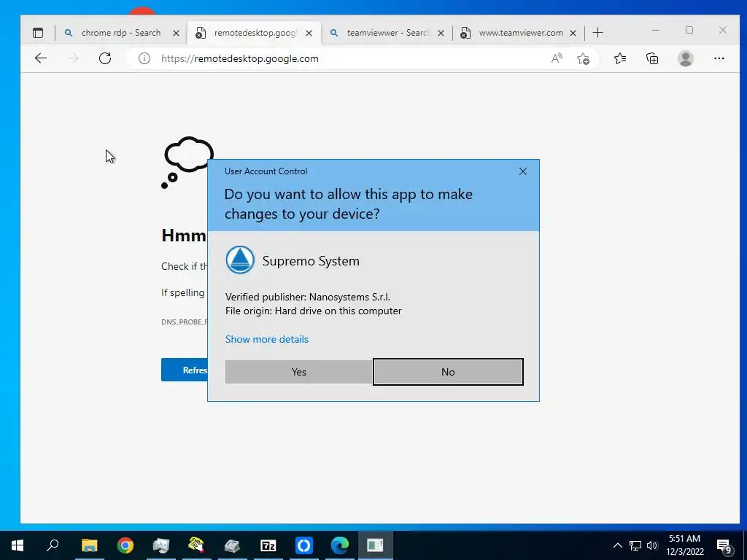747x560 pixels.
Task: Go back to the previous page
Action: [x=41, y=58]
